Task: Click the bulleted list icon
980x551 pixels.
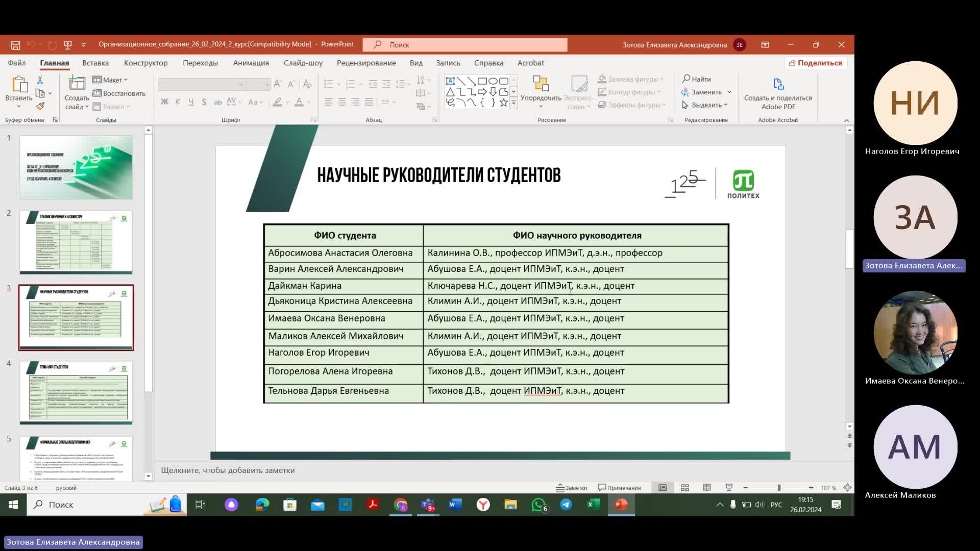Action: point(329,84)
